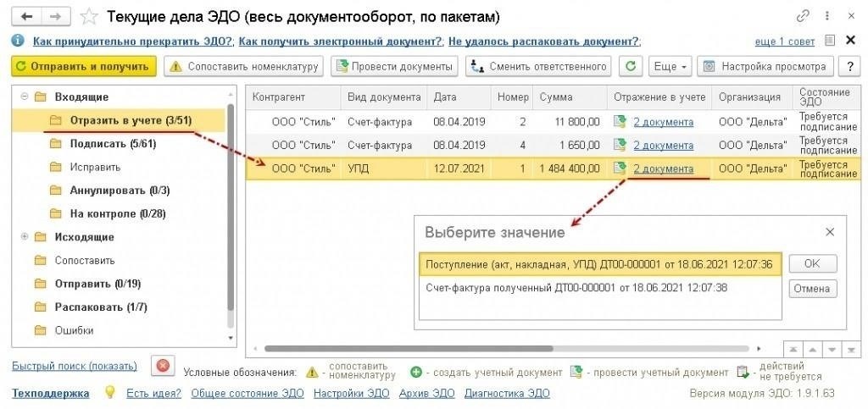Click the table horizontal scrollbar thumb
The height and width of the screenshot is (409, 868).
click(x=409, y=349)
